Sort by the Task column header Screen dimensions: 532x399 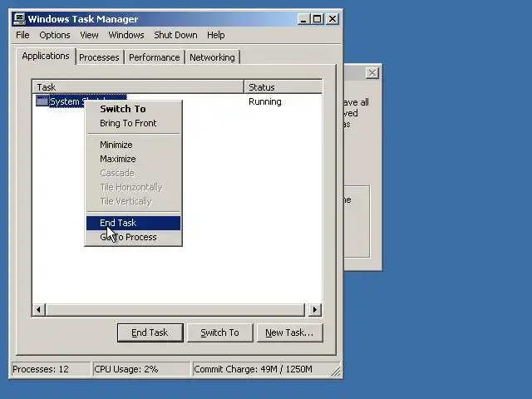139,86
